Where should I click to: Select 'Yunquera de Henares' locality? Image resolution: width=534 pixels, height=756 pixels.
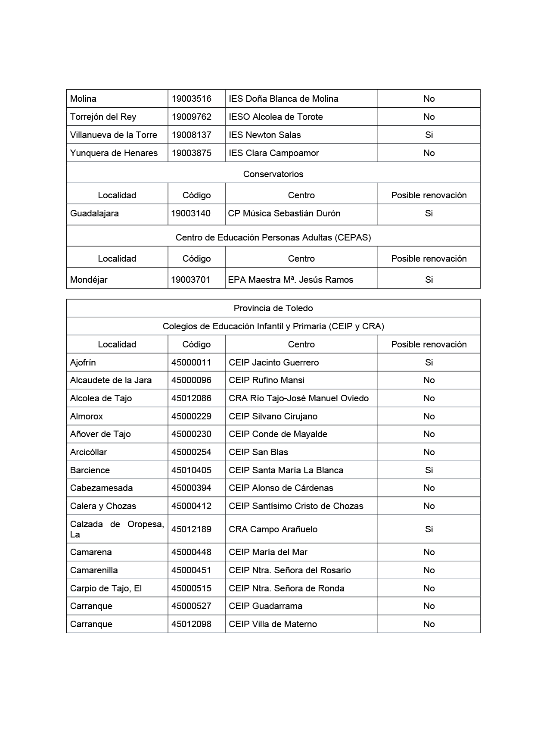click(114, 153)
